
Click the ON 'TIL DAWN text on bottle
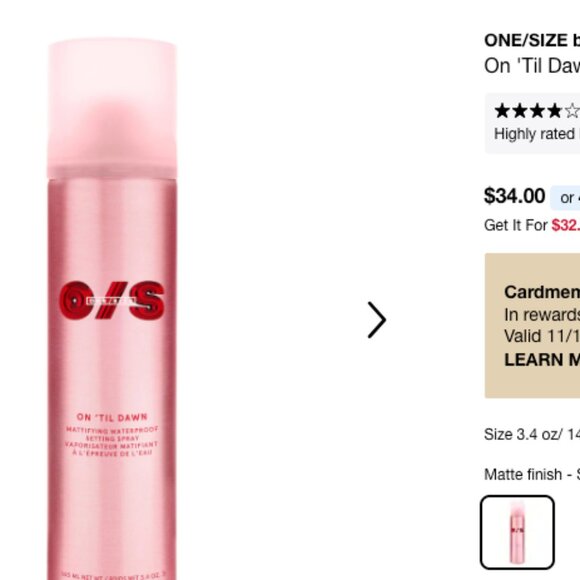point(112,417)
